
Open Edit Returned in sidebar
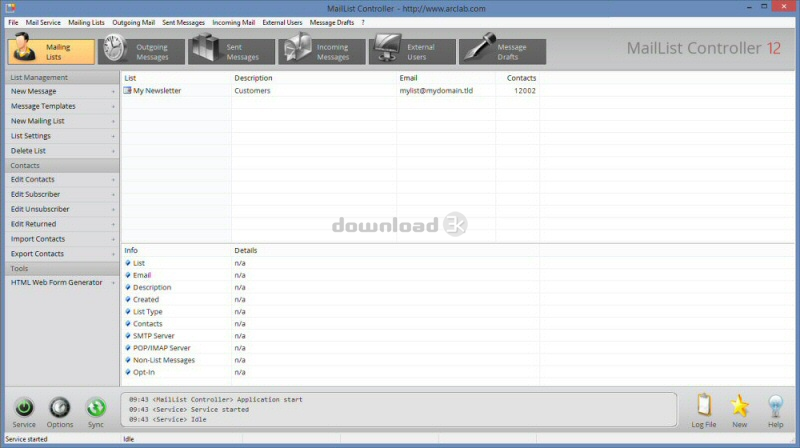click(x=62, y=224)
